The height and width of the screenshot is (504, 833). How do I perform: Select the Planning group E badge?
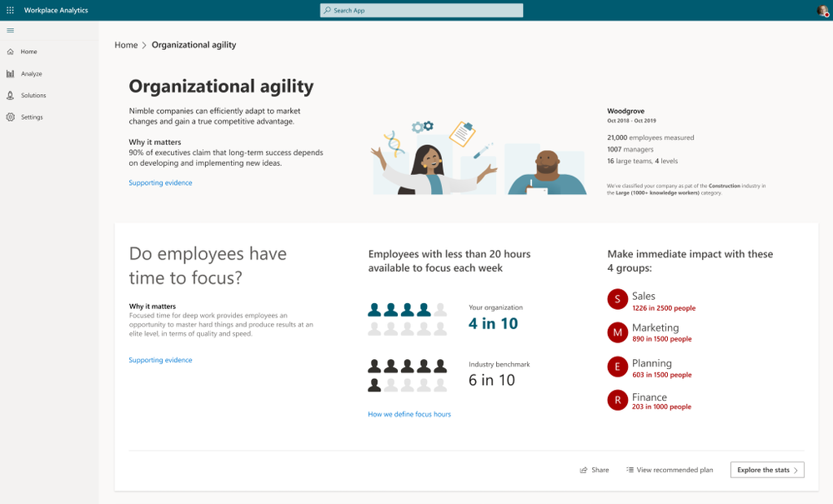pos(617,367)
